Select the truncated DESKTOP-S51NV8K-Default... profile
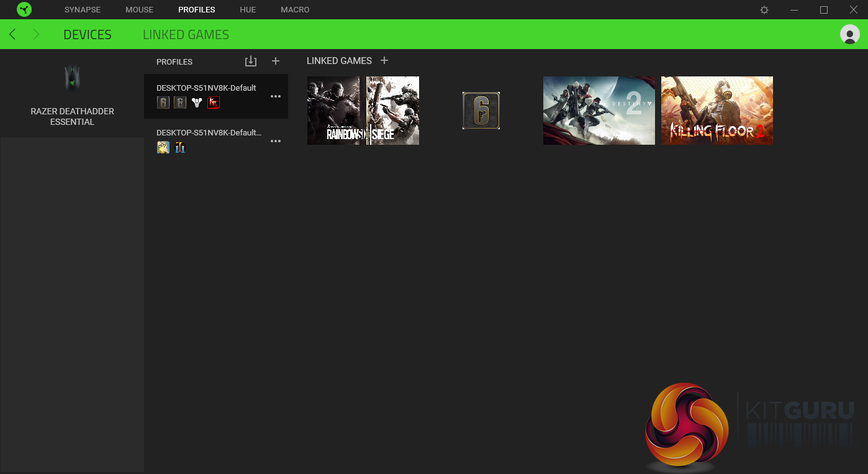The image size is (868, 474). (216, 141)
